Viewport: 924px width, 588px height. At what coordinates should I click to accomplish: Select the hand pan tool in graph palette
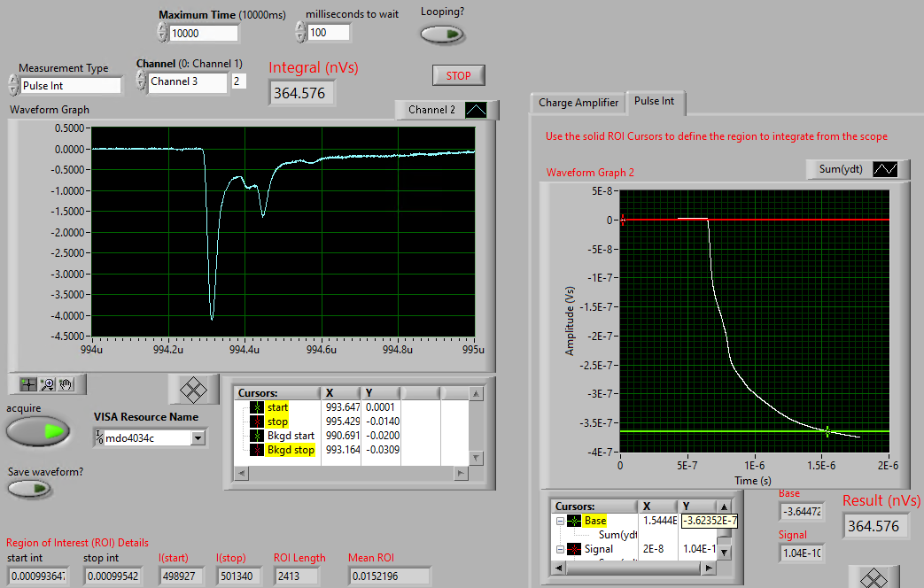tap(67, 383)
